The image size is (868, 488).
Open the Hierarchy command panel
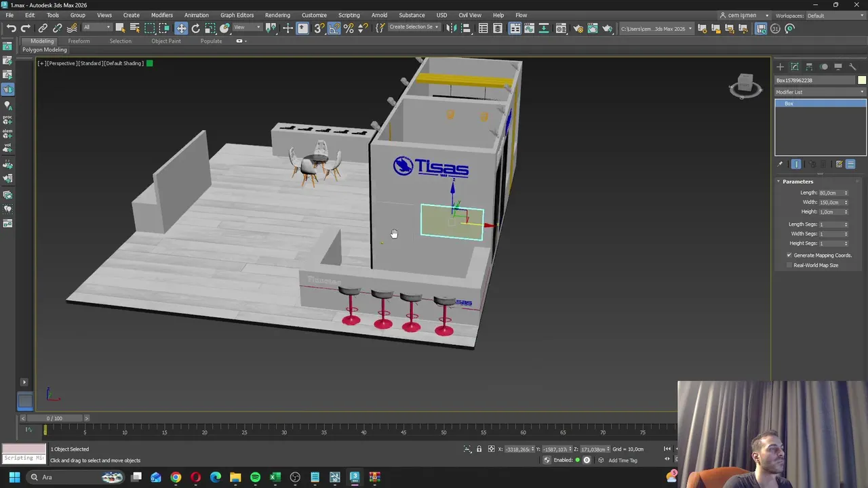point(809,66)
